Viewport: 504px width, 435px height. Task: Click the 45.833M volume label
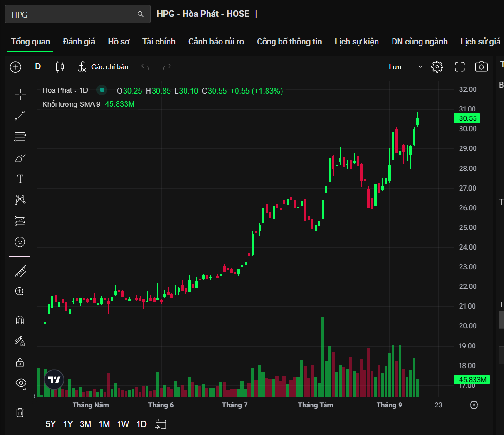472,380
